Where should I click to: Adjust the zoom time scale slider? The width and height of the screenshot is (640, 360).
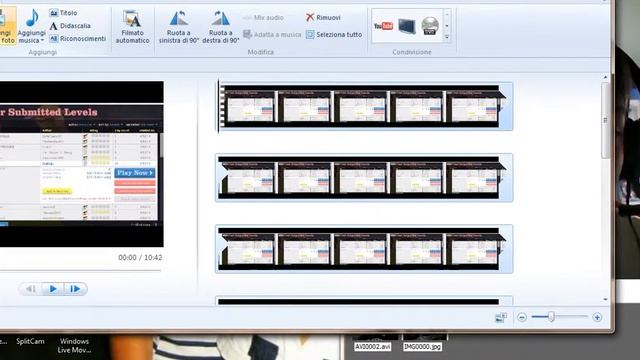point(551,317)
